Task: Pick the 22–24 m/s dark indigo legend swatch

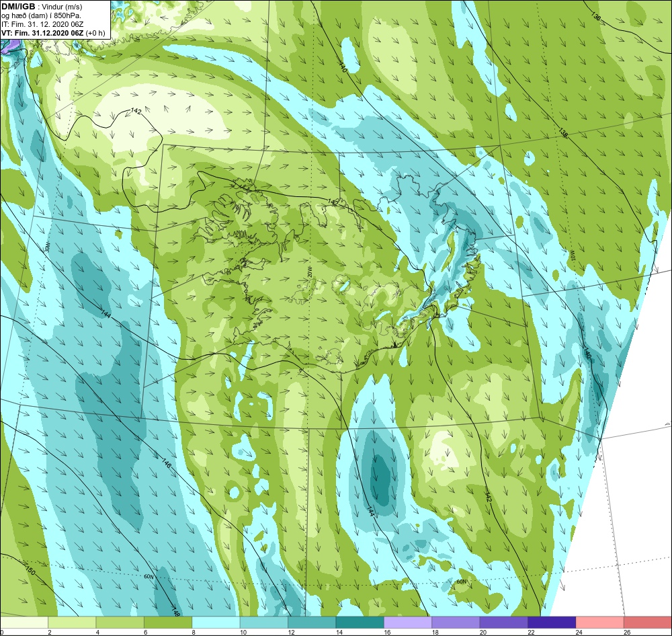Action: (x=552, y=622)
